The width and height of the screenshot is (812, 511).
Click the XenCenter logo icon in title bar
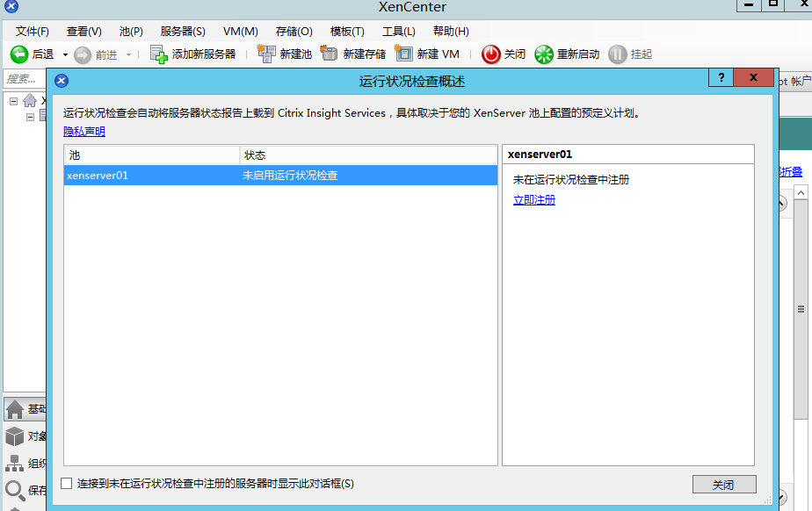(11, 6)
